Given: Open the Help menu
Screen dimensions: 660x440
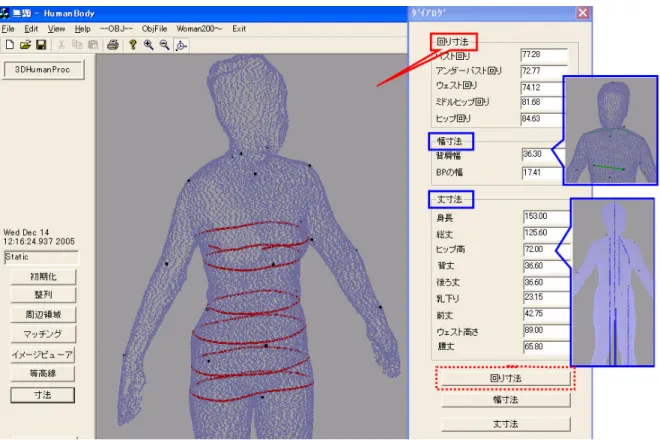Looking at the screenshot, I should pyautogui.click(x=82, y=29).
